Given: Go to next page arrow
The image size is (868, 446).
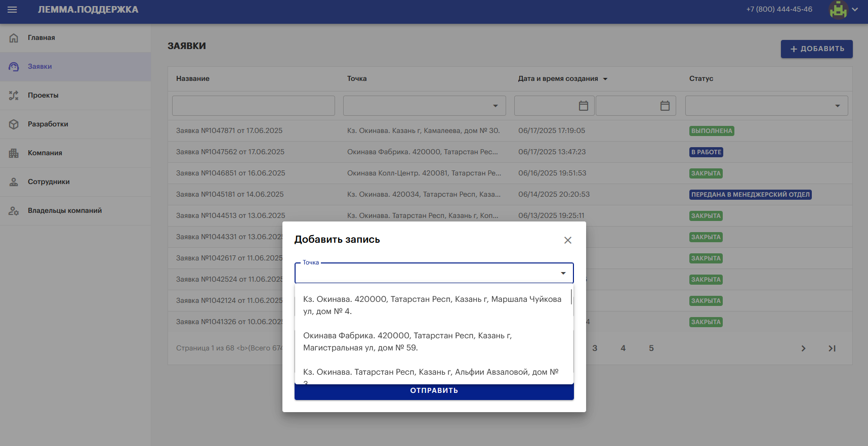Looking at the screenshot, I should (x=803, y=348).
